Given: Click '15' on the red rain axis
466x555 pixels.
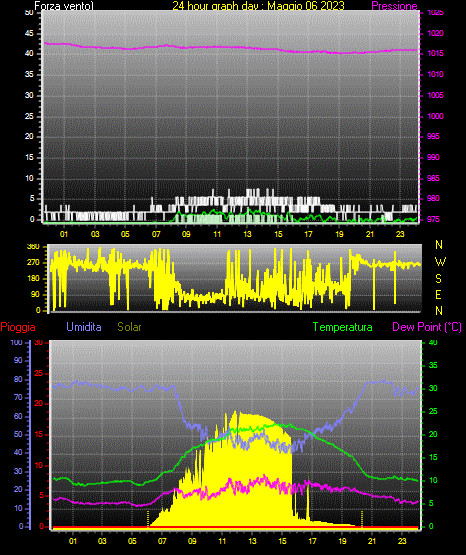Looking at the screenshot, I should (x=39, y=434).
